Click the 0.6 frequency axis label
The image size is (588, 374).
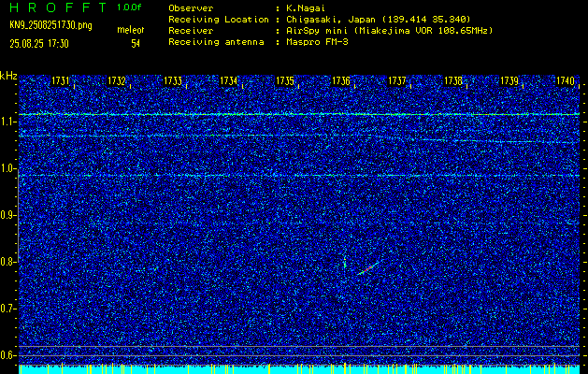[x=7, y=355]
